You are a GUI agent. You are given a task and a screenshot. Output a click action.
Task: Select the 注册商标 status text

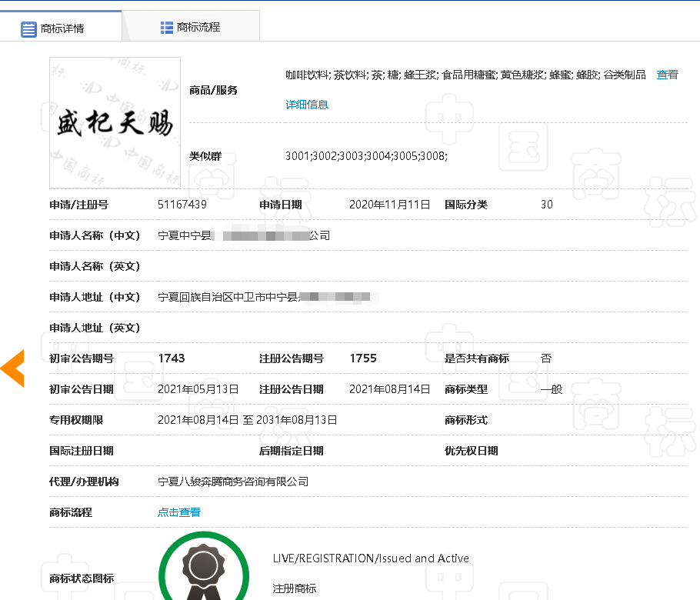(x=295, y=588)
